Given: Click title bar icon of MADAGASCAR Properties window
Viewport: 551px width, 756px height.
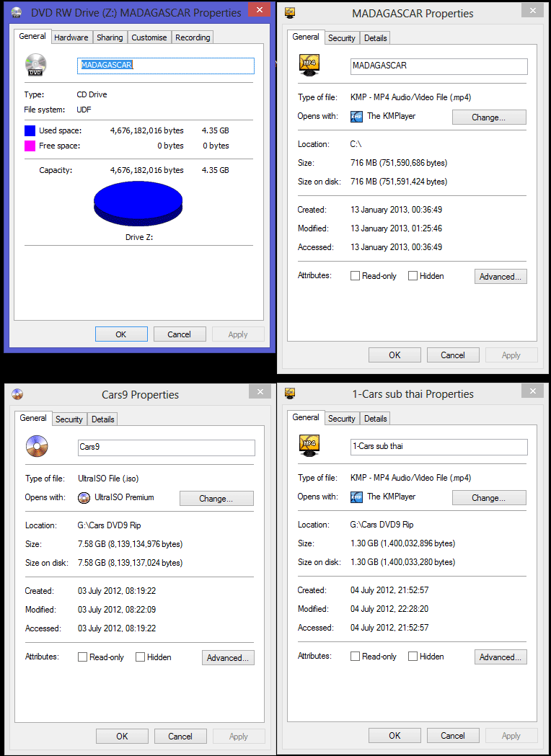Looking at the screenshot, I should coord(289,13).
